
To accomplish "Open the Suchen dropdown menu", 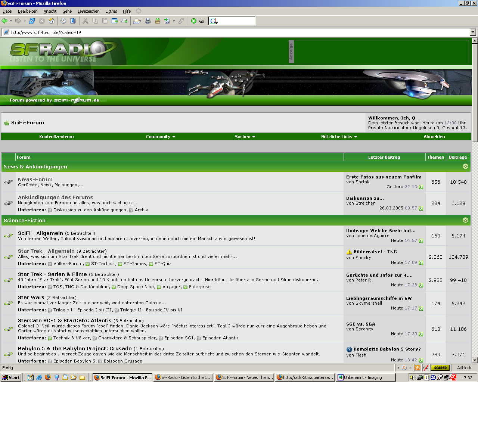I will click(x=245, y=137).
